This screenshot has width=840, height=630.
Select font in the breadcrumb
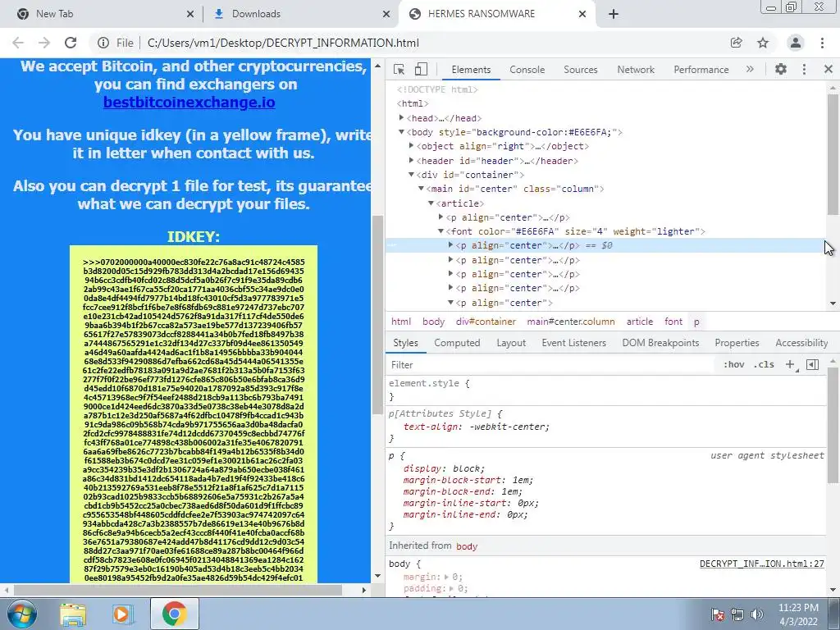[673, 322]
